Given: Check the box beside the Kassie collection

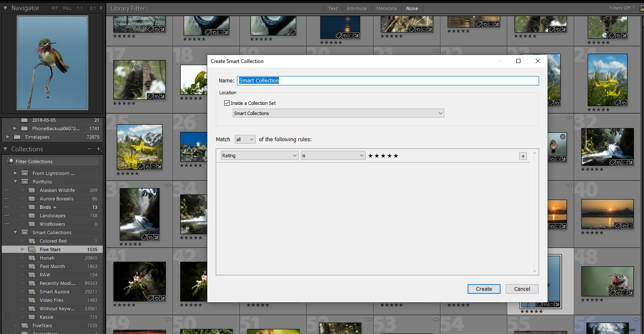Looking at the screenshot, I should (x=7, y=317).
